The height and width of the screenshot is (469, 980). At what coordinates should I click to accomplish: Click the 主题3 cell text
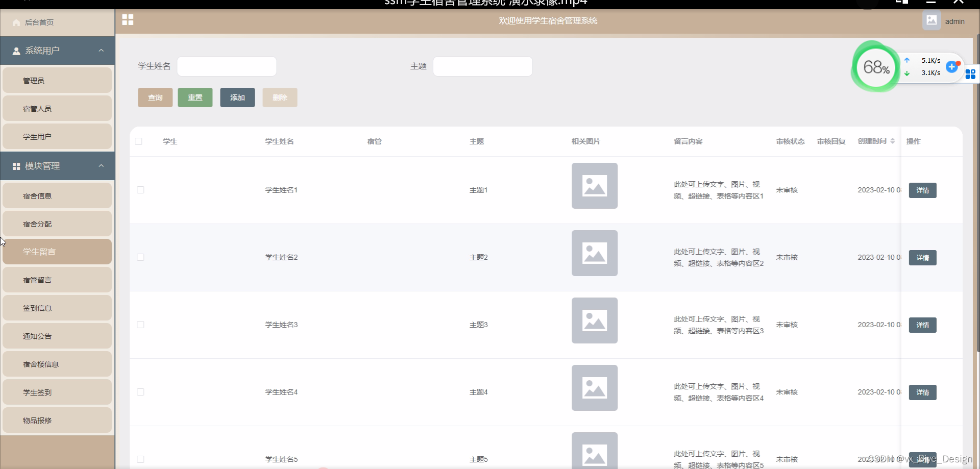[478, 325]
